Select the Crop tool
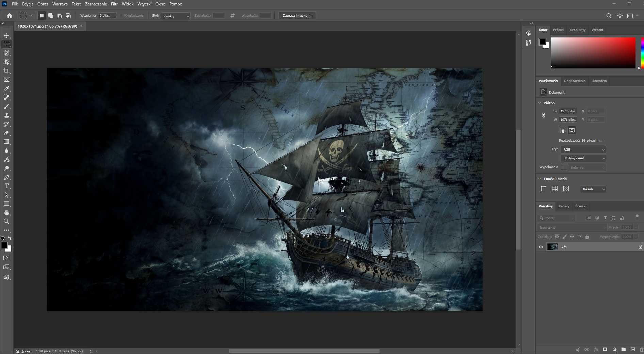 point(6,71)
